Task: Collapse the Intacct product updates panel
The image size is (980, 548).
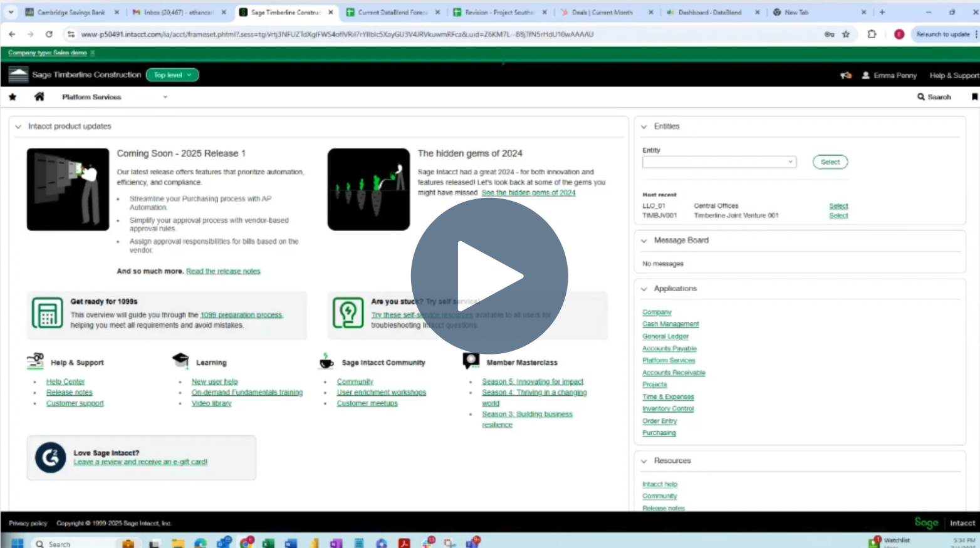Action: [18, 126]
